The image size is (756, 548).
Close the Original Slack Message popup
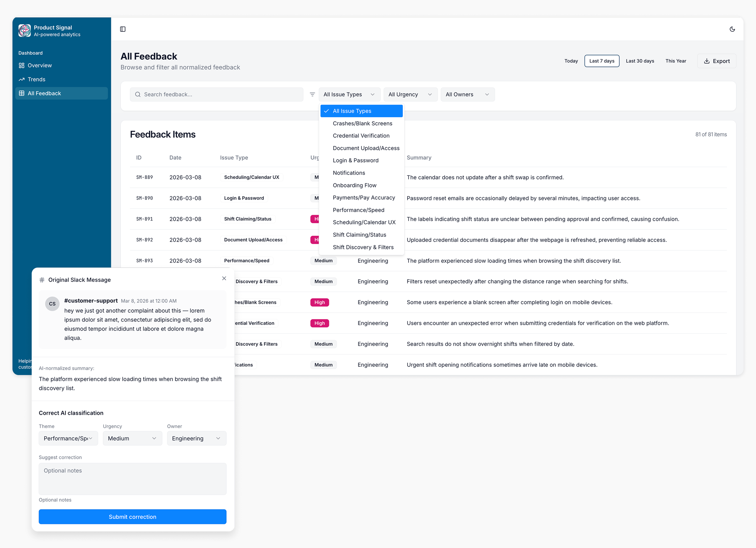[x=224, y=278]
